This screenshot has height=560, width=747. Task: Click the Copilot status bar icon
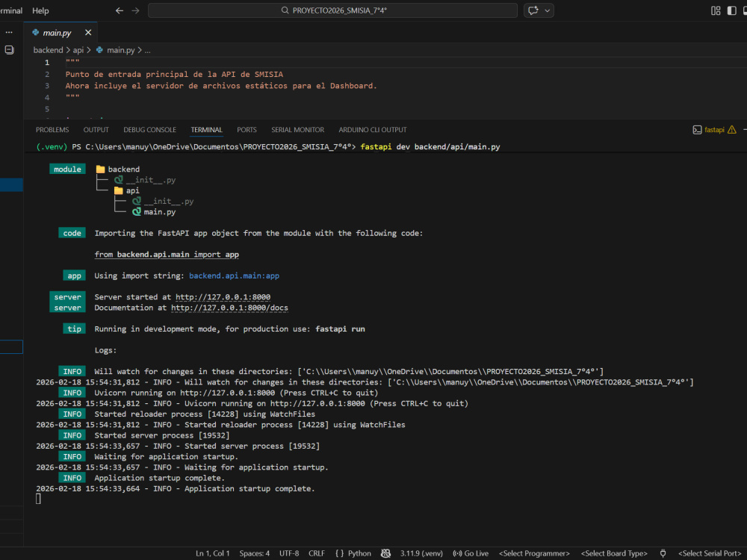pos(386,553)
